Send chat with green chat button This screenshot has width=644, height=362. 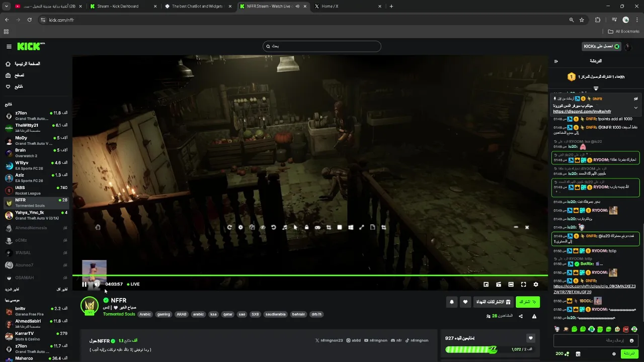629,353
